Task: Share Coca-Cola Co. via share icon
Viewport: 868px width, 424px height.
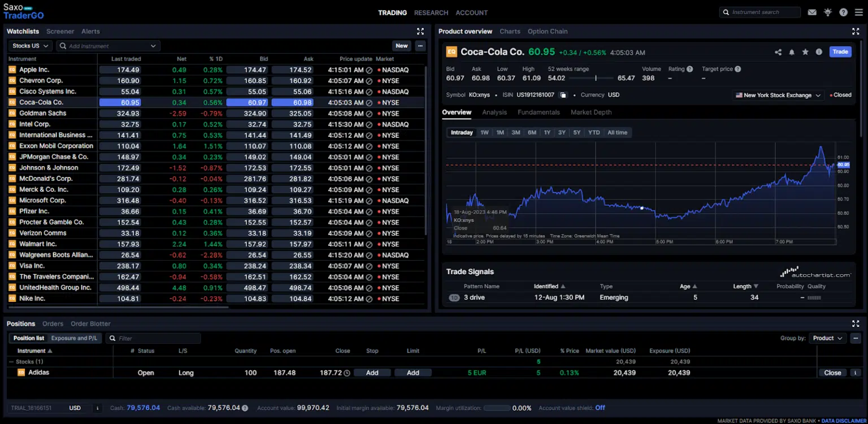Action: point(778,52)
